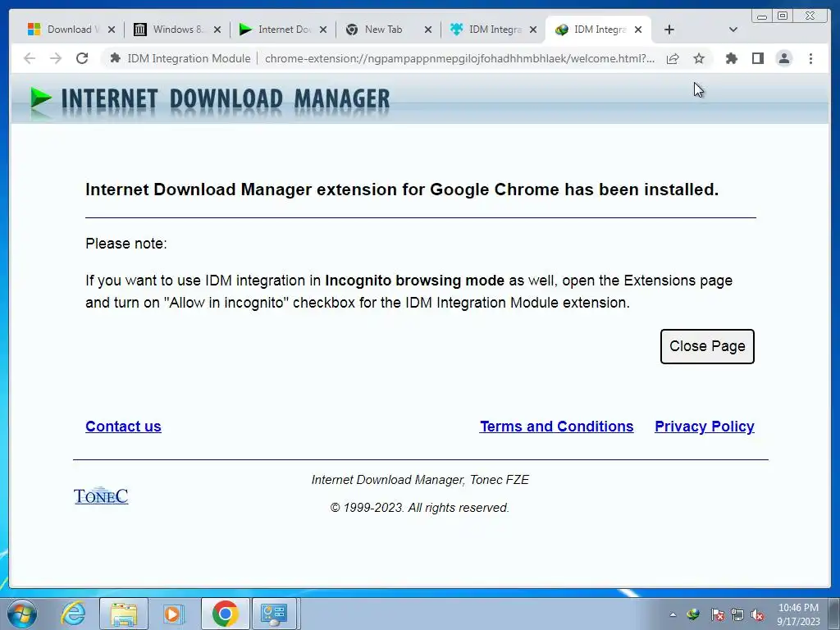840x630 pixels.
Task: Open the network tray icon
Action: tap(737, 614)
